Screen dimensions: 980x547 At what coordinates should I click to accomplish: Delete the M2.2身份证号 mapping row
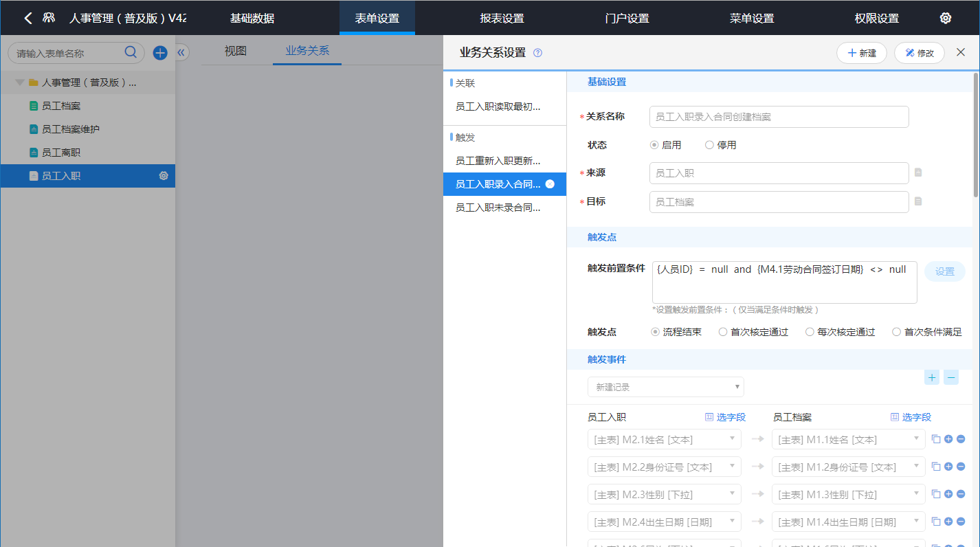pos(961,467)
